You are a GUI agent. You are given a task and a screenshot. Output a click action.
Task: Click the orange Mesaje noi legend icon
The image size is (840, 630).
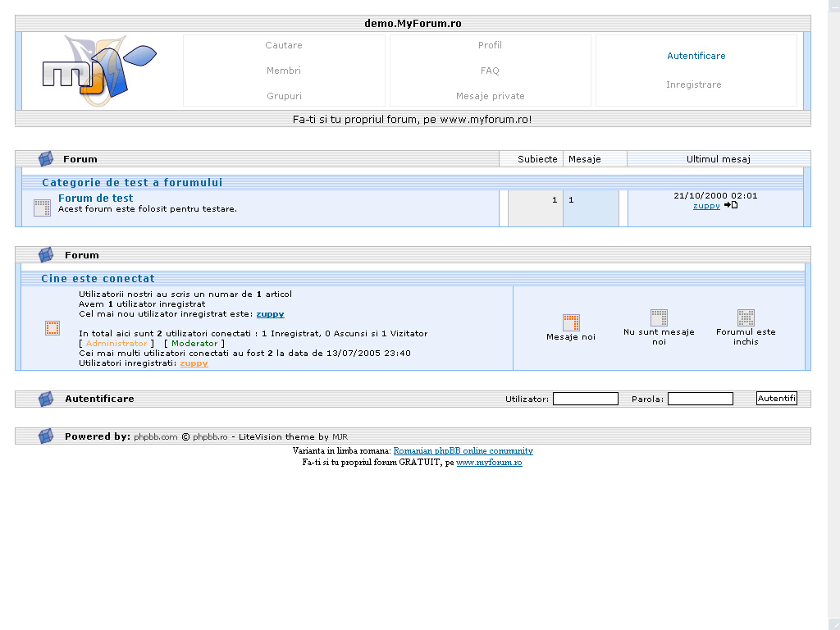571,322
